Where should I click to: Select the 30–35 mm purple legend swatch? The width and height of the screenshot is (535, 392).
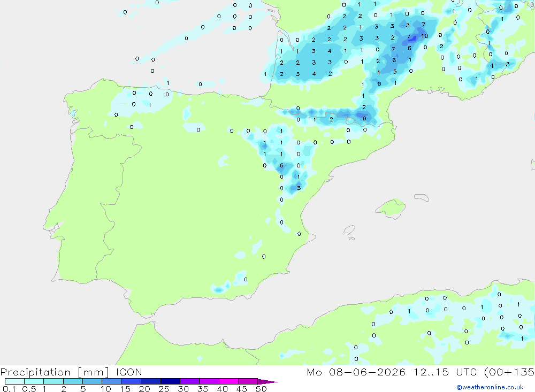[x=190, y=381]
